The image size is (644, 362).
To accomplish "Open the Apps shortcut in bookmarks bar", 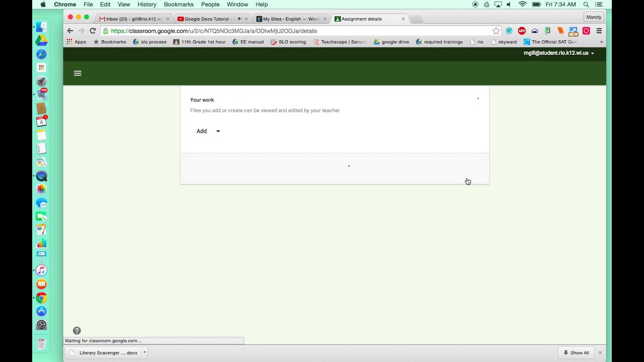I will point(76,42).
